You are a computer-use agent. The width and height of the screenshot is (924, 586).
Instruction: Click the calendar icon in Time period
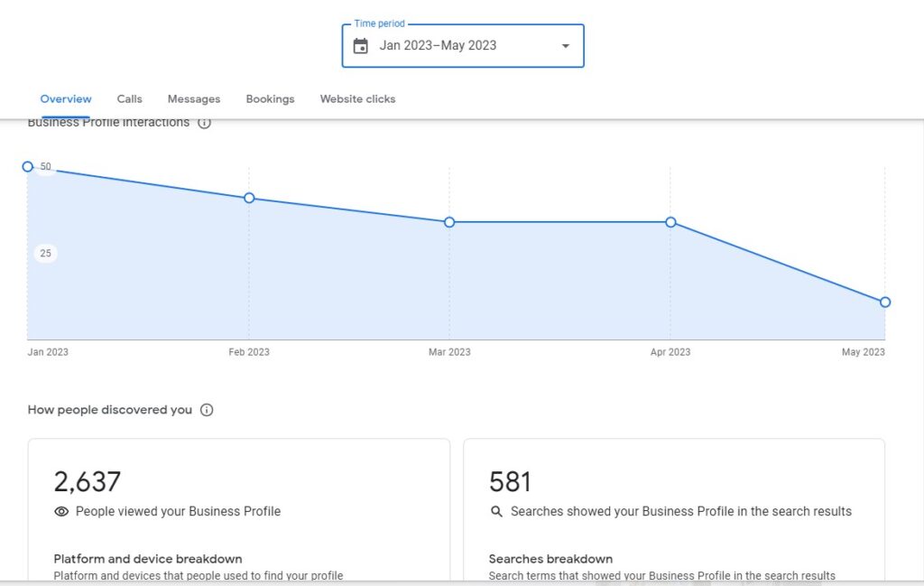pyautogui.click(x=361, y=46)
